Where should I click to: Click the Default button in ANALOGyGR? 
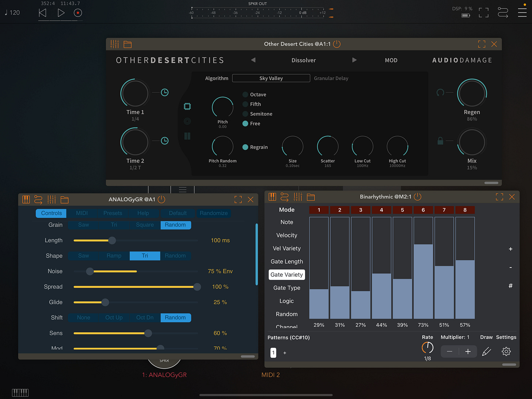178,213
